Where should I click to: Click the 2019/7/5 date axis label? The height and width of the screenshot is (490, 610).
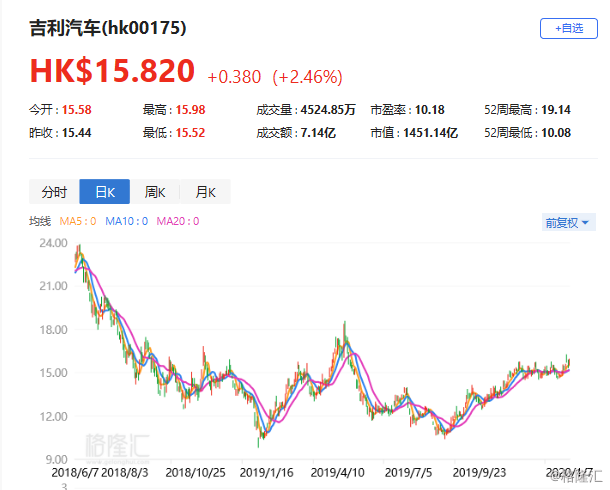[x=408, y=473]
